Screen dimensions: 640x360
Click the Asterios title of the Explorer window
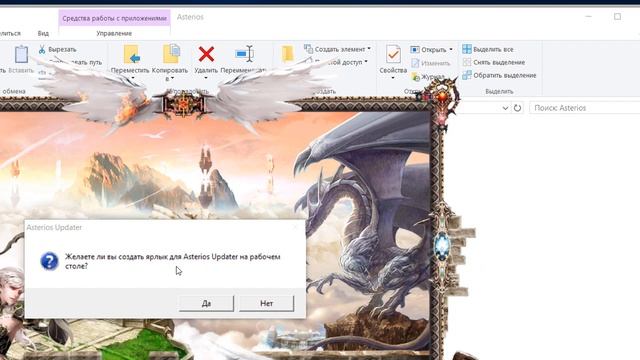tap(190, 17)
